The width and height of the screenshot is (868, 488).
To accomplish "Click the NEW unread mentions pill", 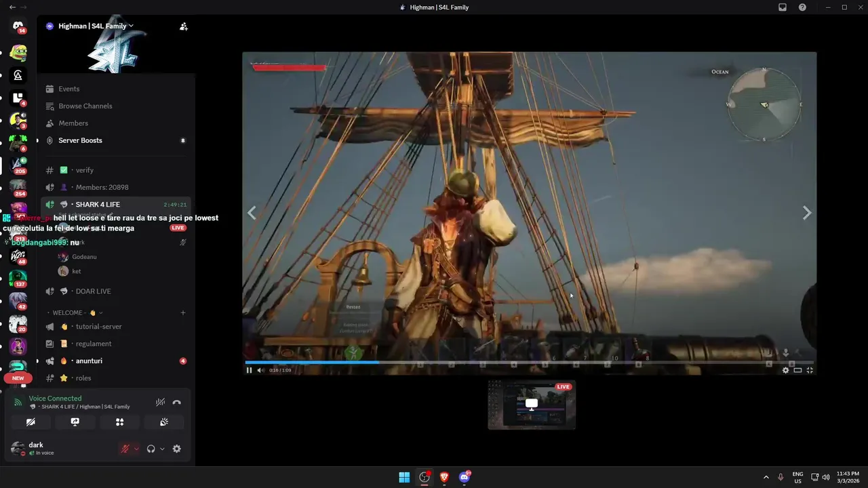I will click(x=18, y=378).
